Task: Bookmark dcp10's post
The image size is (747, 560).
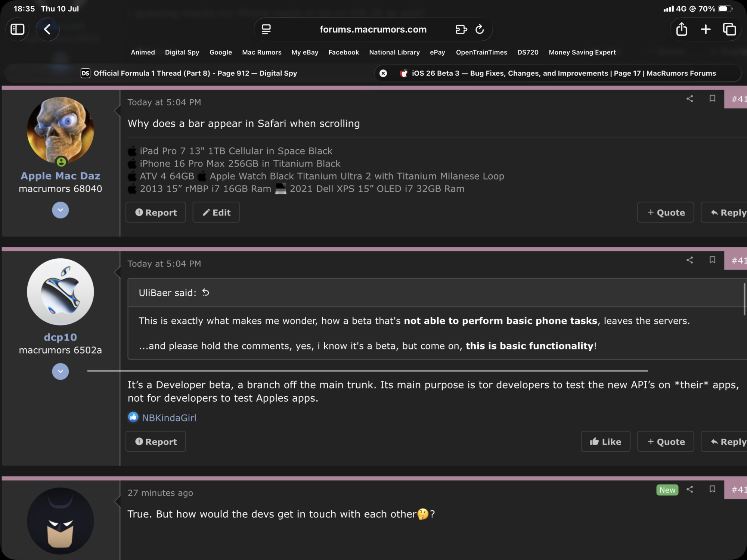Action: [x=712, y=260]
